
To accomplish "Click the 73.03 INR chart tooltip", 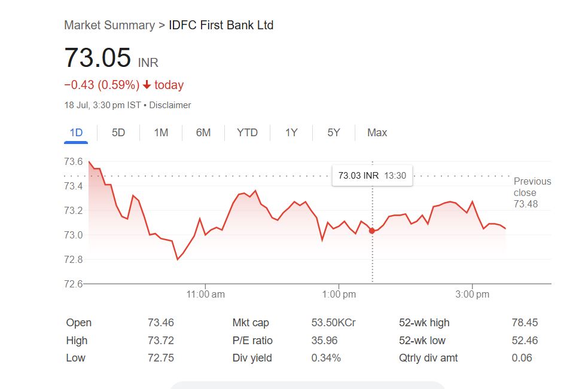I will (372, 176).
